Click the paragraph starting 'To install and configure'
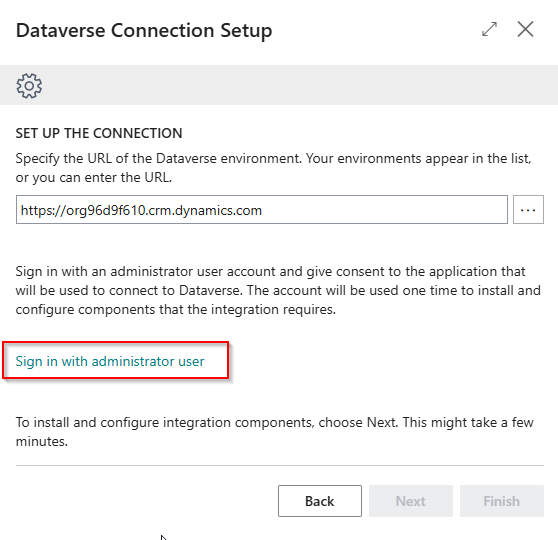 pos(274,432)
